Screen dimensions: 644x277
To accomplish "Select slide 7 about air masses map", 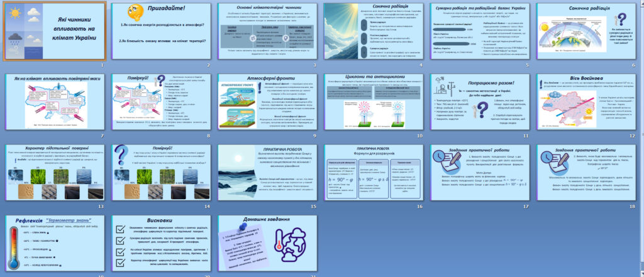I will pyautogui.click(x=55, y=102).
